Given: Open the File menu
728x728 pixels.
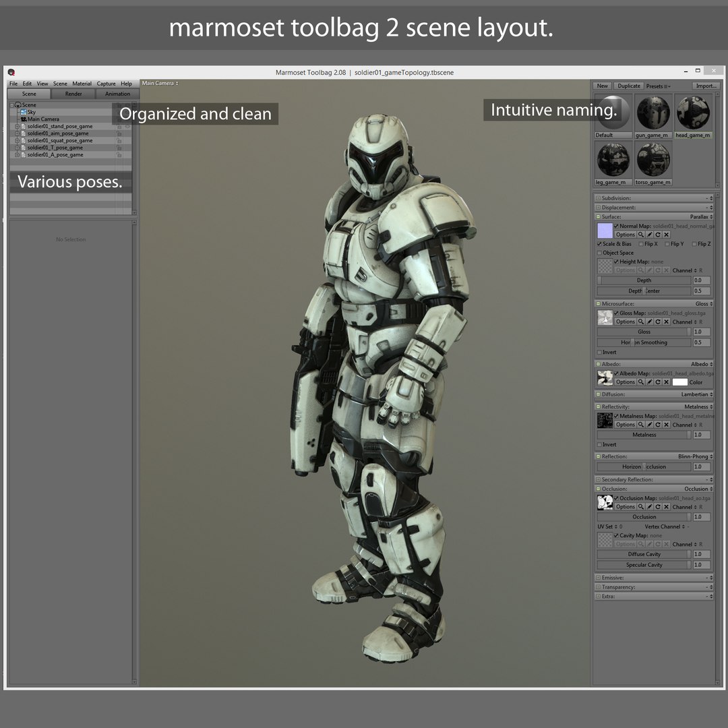Looking at the screenshot, I should pyautogui.click(x=13, y=84).
